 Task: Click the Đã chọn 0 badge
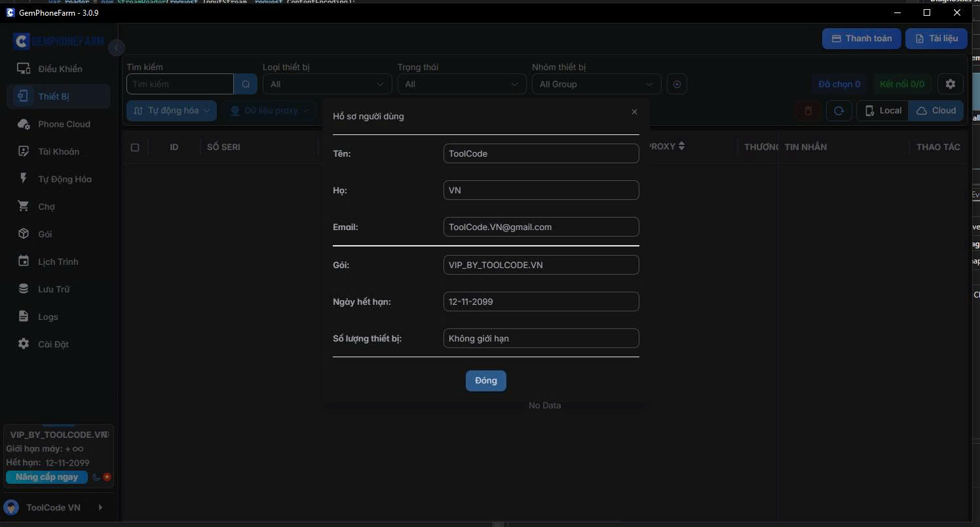(x=839, y=84)
